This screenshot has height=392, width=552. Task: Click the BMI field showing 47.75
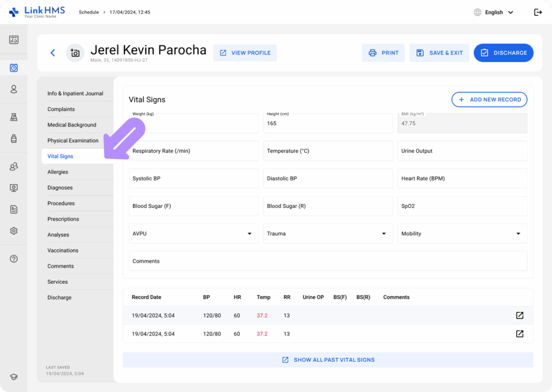point(462,123)
